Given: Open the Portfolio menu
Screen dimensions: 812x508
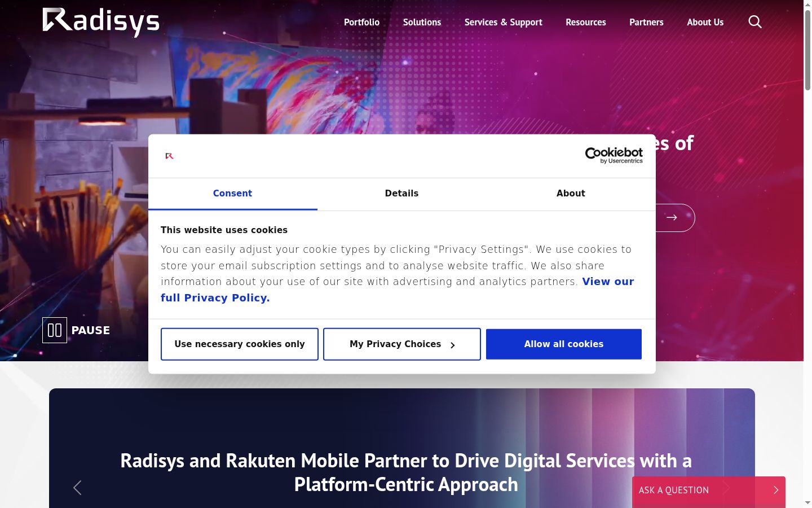Looking at the screenshot, I should pyautogui.click(x=361, y=22).
